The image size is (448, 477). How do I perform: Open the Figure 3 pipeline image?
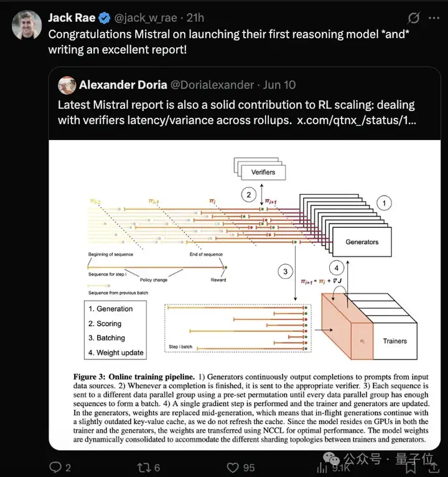[x=245, y=295]
